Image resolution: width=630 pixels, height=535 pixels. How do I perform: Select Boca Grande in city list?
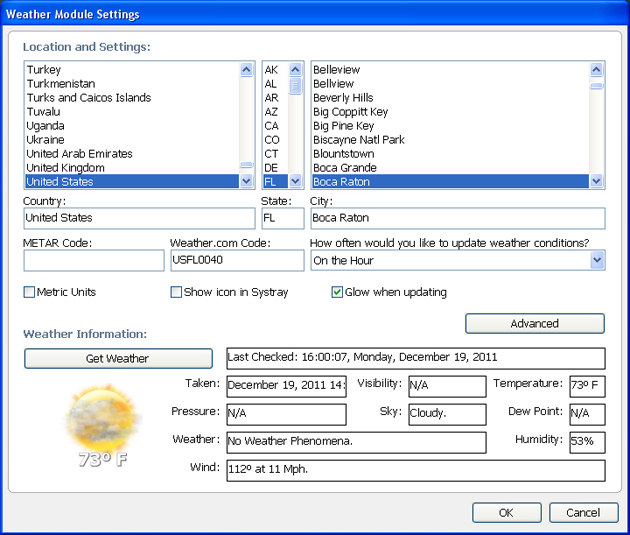[344, 168]
